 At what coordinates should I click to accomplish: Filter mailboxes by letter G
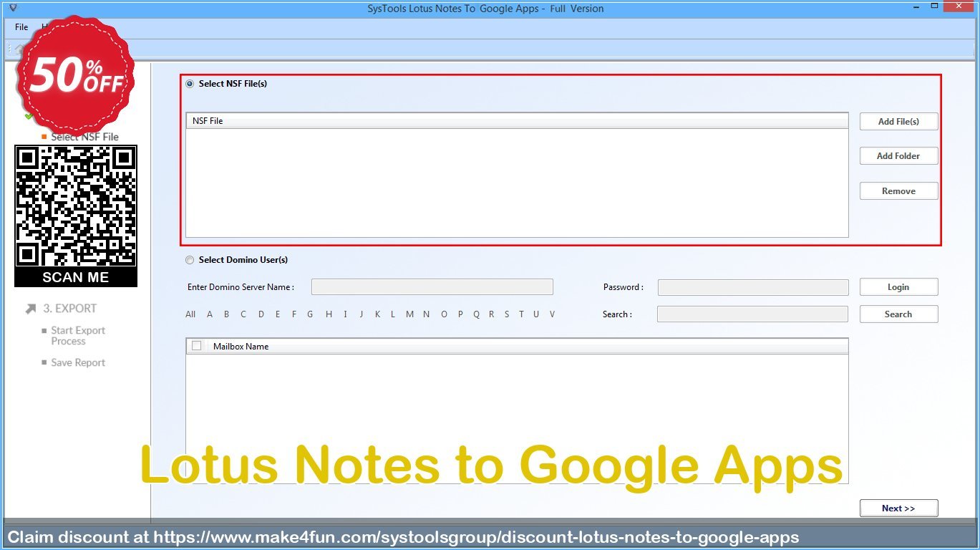click(311, 314)
